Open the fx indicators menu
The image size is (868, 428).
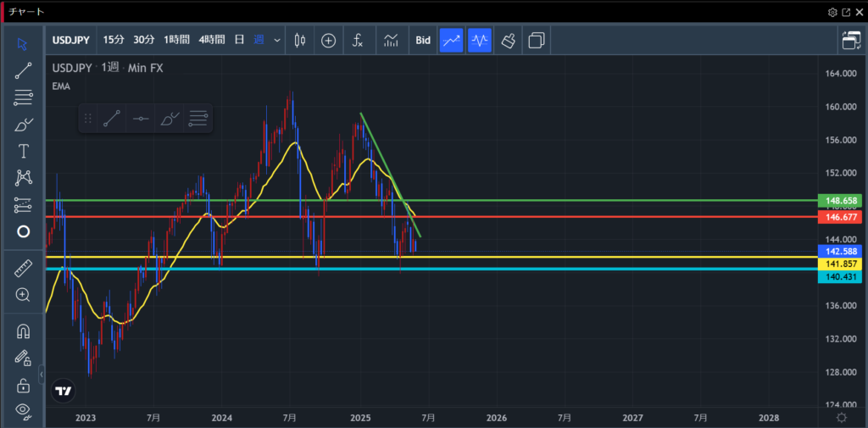[358, 40]
